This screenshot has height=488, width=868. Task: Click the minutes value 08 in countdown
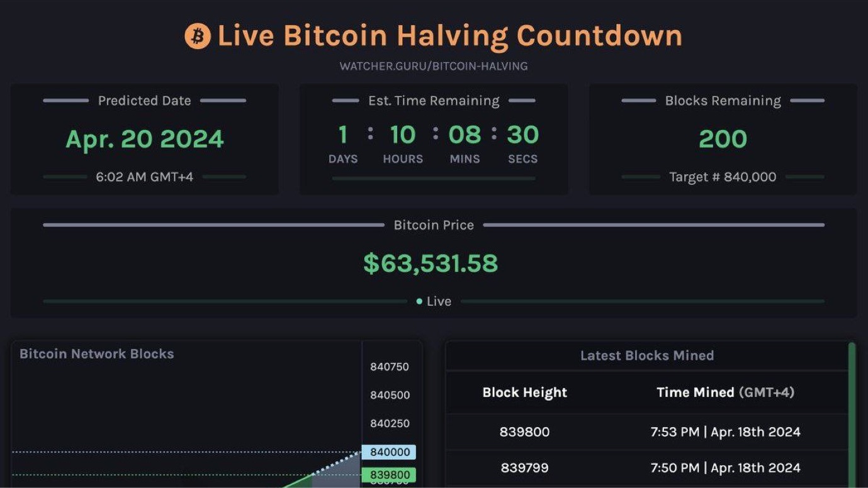click(465, 135)
